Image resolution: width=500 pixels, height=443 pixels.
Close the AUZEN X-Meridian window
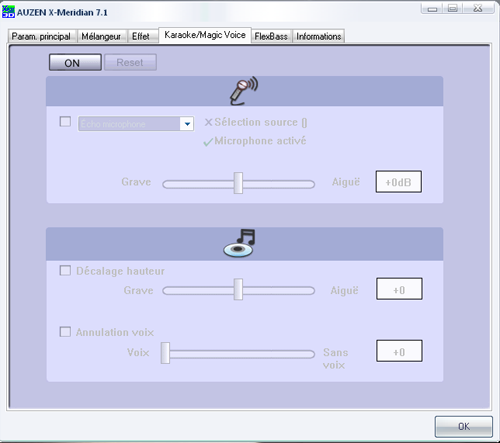pyautogui.click(x=478, y=9)
